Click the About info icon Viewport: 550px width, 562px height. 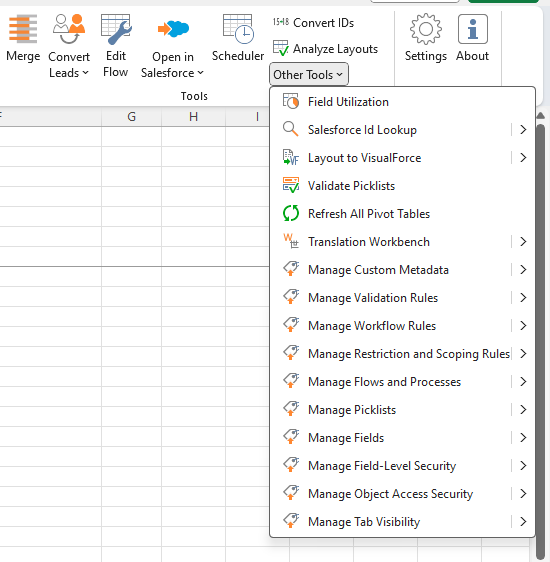(x=473, y=29)
